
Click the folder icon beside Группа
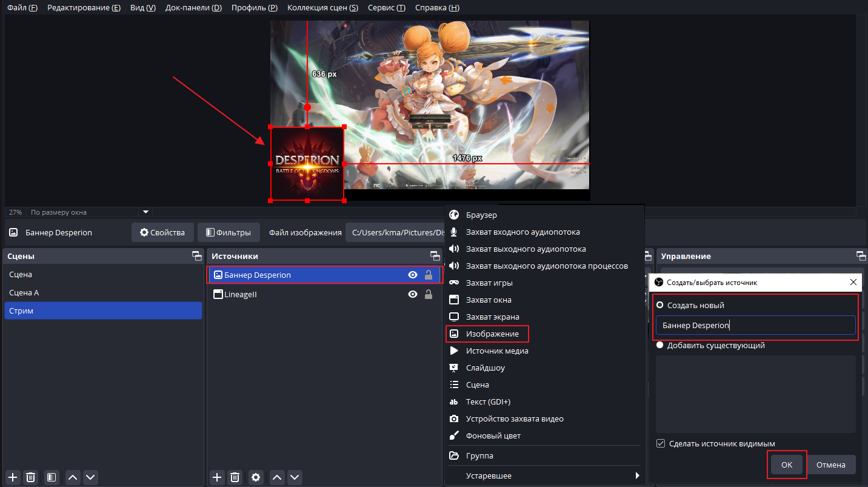454,455
